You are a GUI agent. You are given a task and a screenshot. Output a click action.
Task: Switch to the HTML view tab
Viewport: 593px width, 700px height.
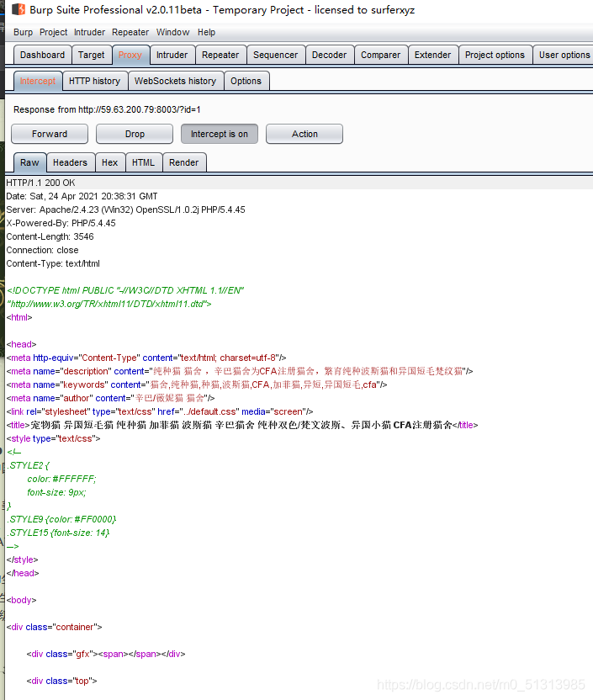click(143, 162)
